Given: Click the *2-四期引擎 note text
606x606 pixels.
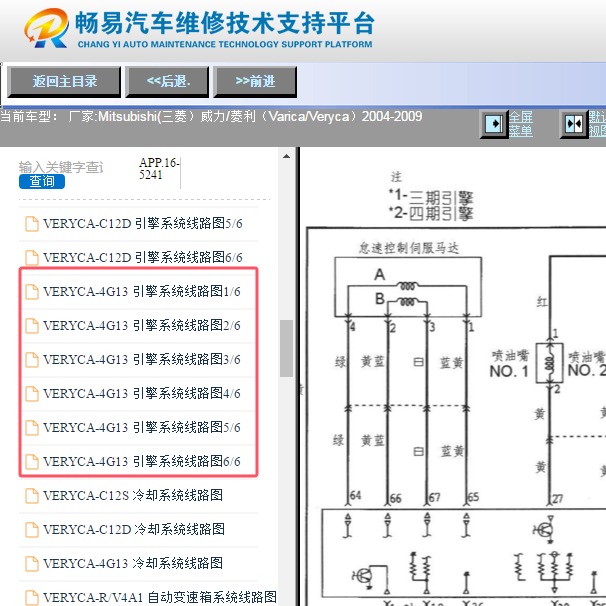Looking at the screenshot, I should pyautogui.click(x=431, y=213).
